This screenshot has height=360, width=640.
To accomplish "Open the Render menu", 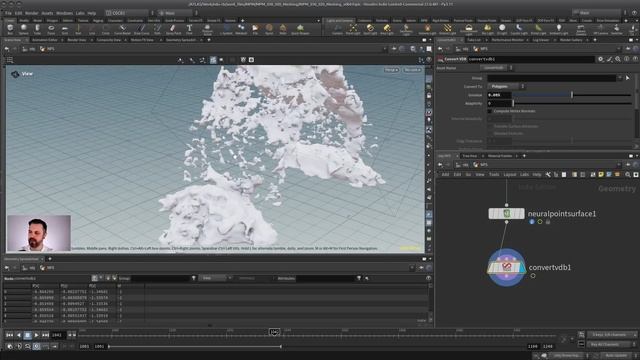I will click(x=31, y=13).
